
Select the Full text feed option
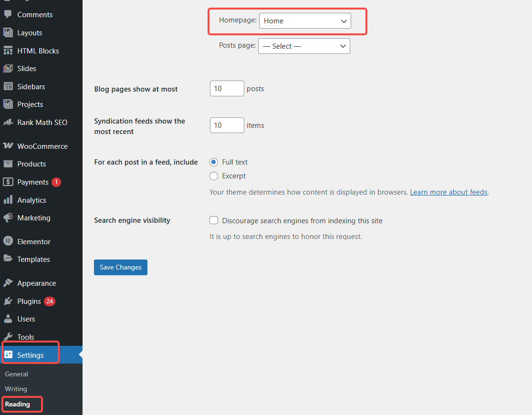214,162
